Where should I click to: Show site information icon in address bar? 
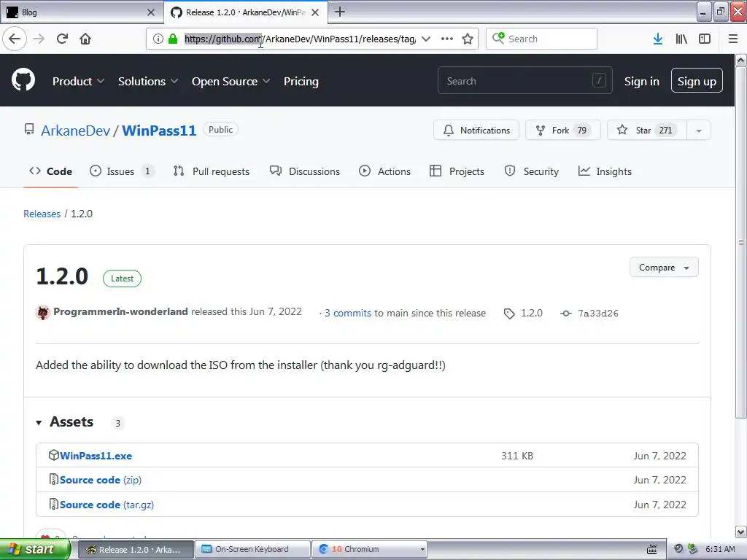pos(158,39)
